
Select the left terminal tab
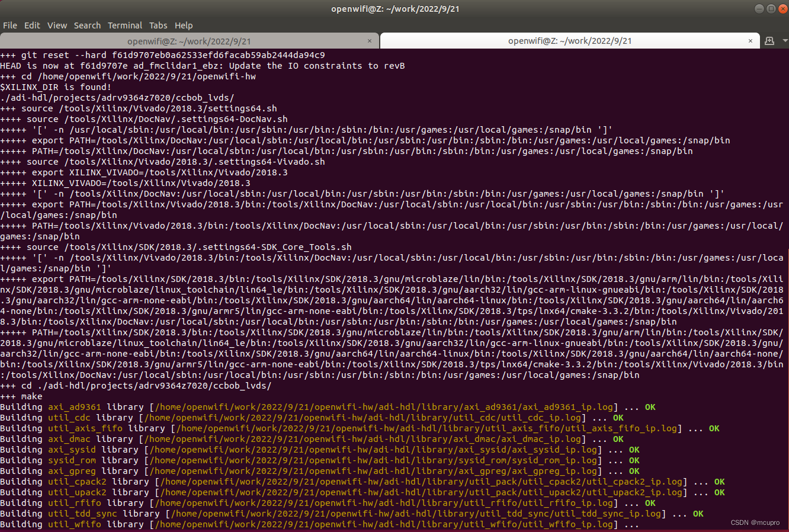tap(190, 41)
